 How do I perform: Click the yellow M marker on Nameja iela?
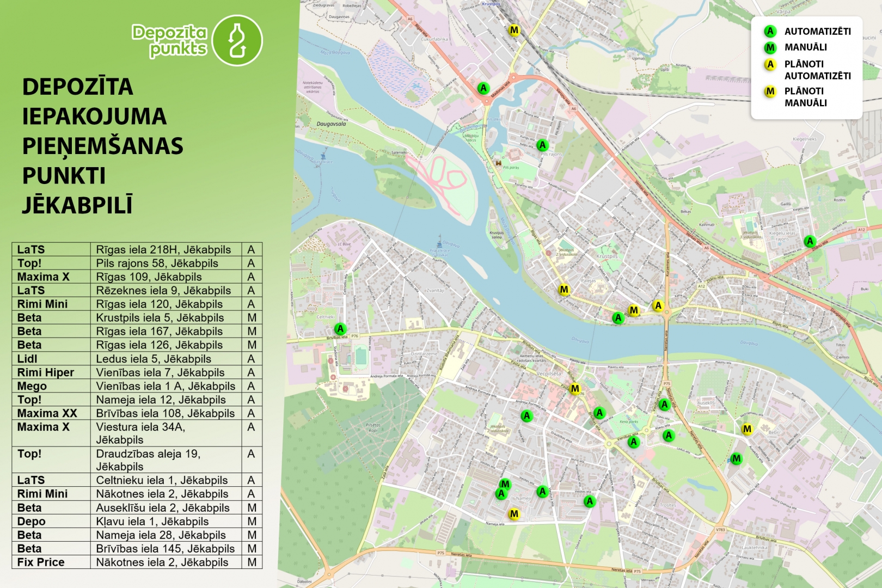pos(514,514)
